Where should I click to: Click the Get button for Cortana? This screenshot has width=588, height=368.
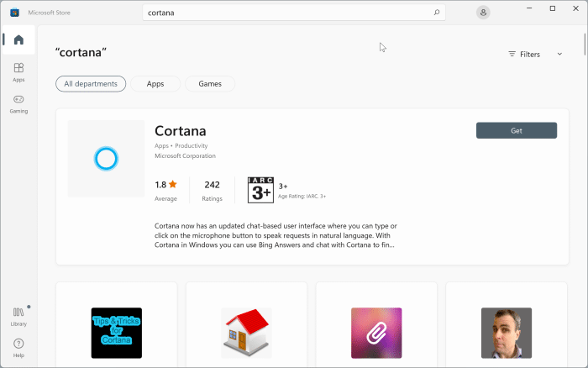[517, 130]
